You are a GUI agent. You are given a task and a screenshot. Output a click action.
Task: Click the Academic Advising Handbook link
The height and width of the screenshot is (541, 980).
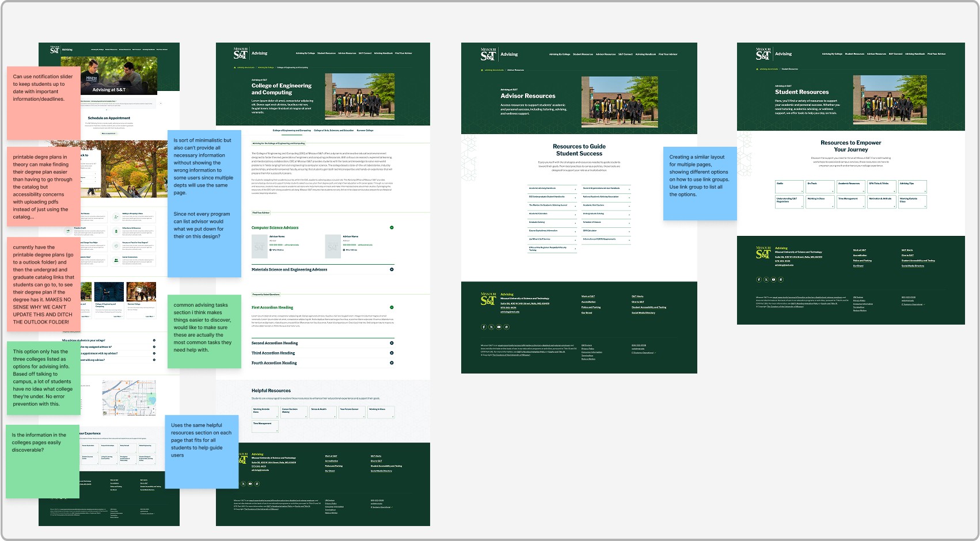point(544,187)
